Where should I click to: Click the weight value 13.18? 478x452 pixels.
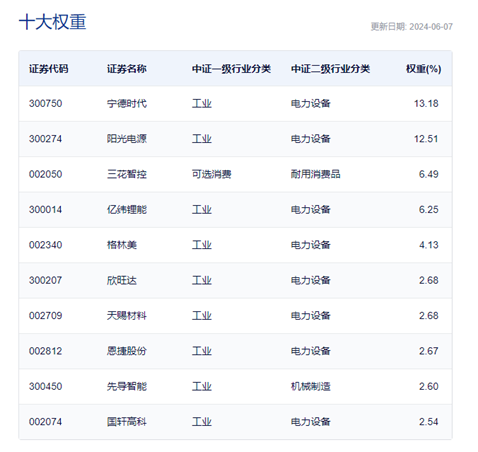click(426, 103)
